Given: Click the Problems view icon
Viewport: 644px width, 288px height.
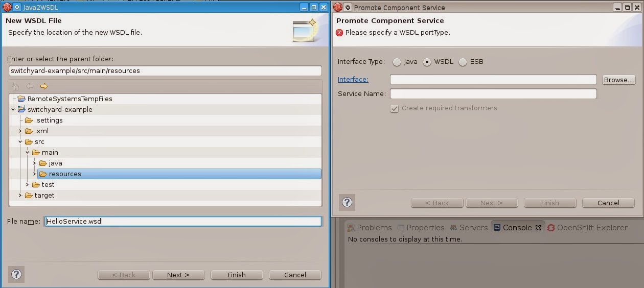Looking at the screenshot, I should click(351, 228).
